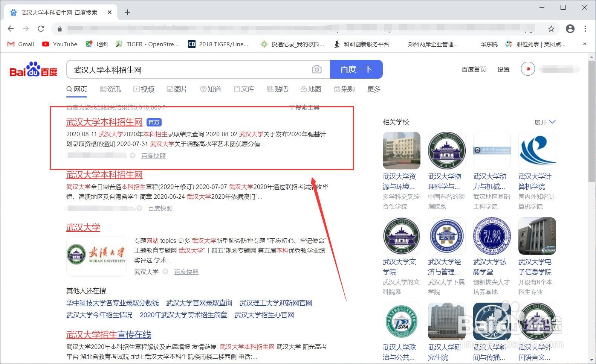596x364 pixels.
Task: Switch to the 文库 tab
Action: tap(244, 89)
